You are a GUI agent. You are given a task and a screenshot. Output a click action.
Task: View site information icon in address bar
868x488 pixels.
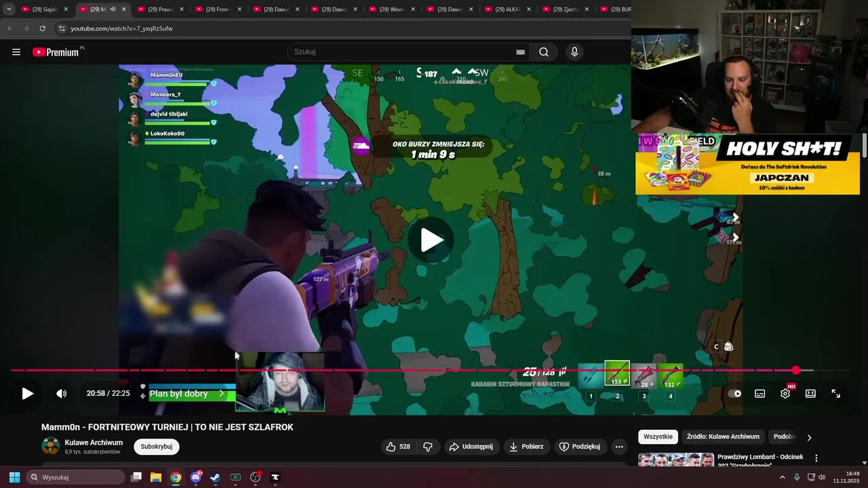point(62,28)
